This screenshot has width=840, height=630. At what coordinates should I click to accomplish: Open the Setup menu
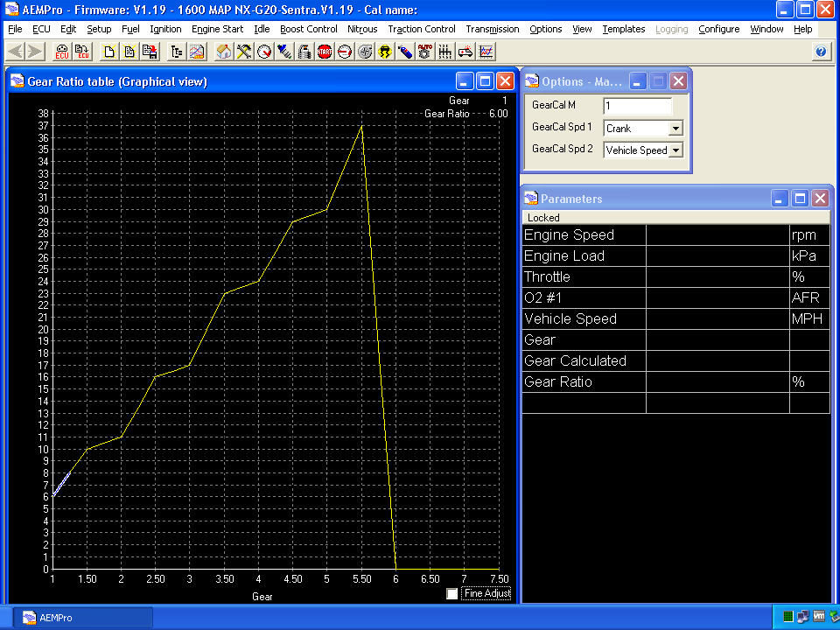tap(99, 29)
